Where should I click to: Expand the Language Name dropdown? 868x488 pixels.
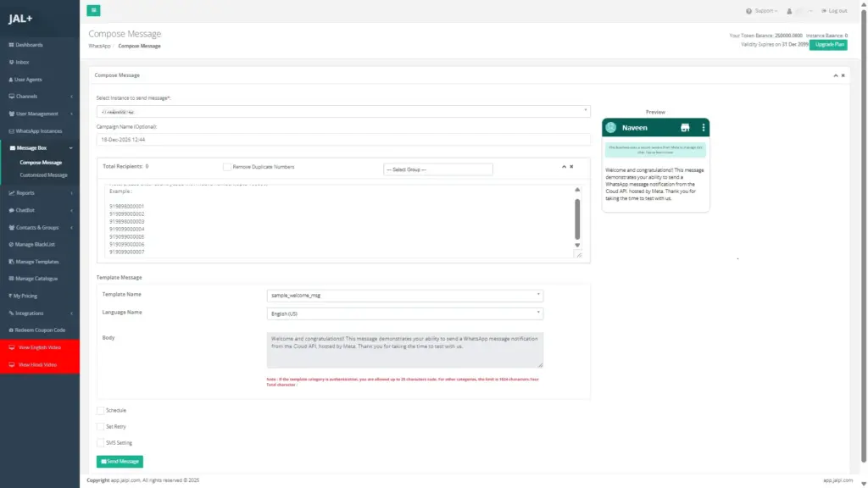click(x=404, y=312)
